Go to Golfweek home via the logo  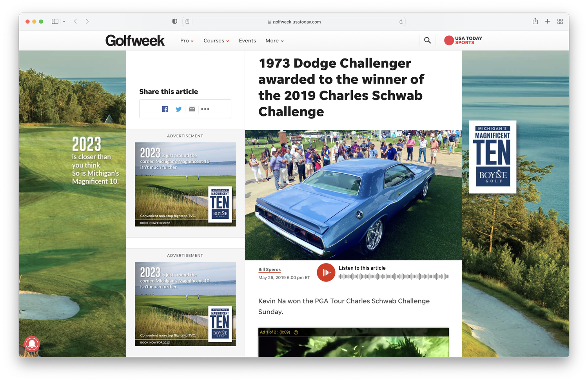(135, 40)
